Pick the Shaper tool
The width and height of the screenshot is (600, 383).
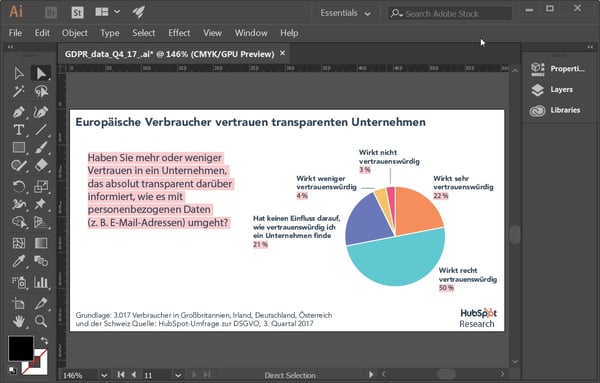(18, 165)
